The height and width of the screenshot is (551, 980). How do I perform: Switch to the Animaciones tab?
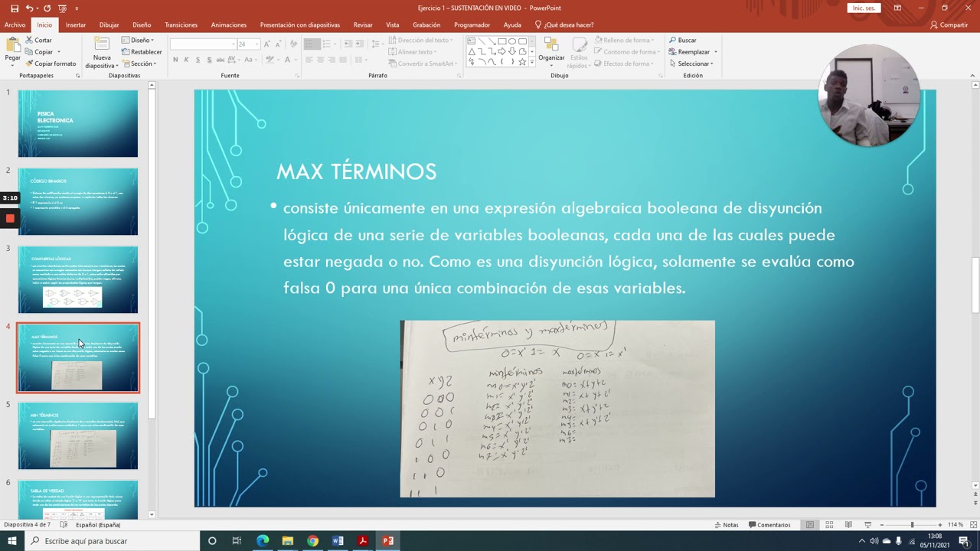click(229, 24)
